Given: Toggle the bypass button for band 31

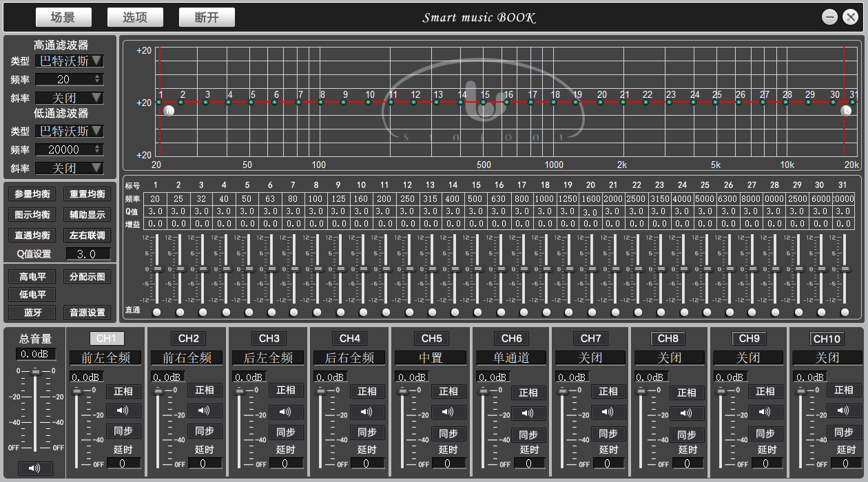Looking at the screenshot, I should tap(845, 312).
